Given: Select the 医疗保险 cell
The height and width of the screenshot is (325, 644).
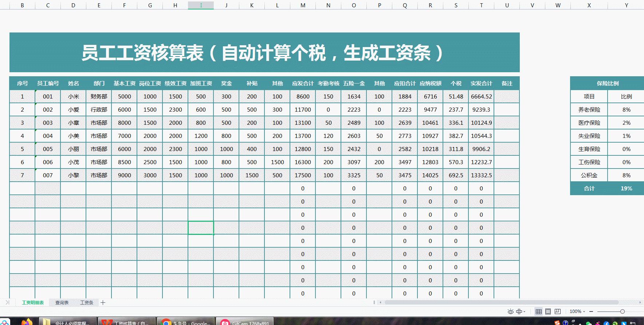Looking at the screenshot, I should (589, 123).
